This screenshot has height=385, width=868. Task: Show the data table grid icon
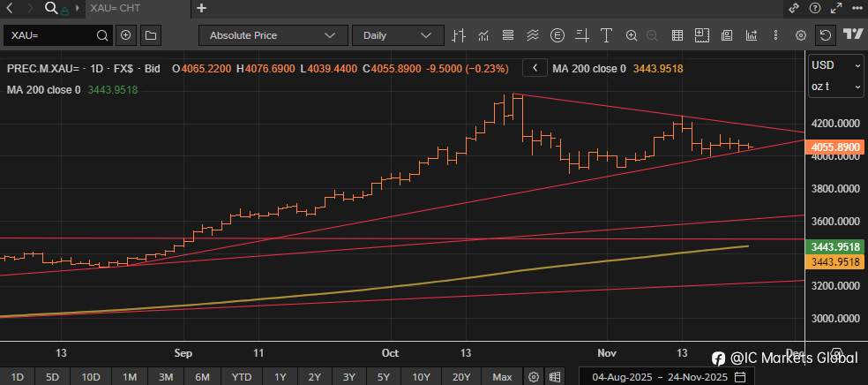[x=677, y=35]
